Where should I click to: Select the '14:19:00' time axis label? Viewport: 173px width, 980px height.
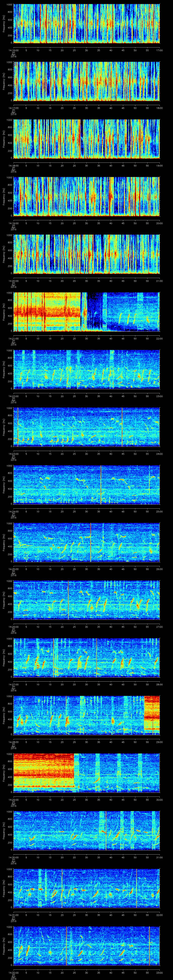coord(13,223)
